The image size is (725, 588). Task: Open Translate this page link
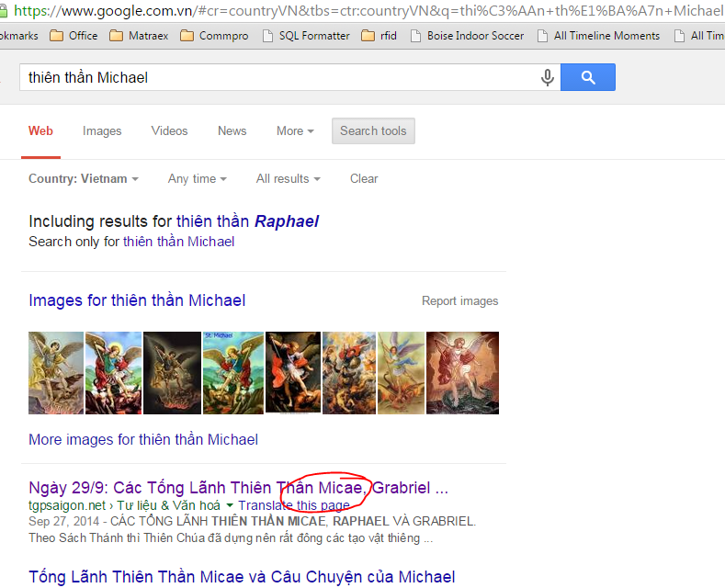tap(294, 505)
